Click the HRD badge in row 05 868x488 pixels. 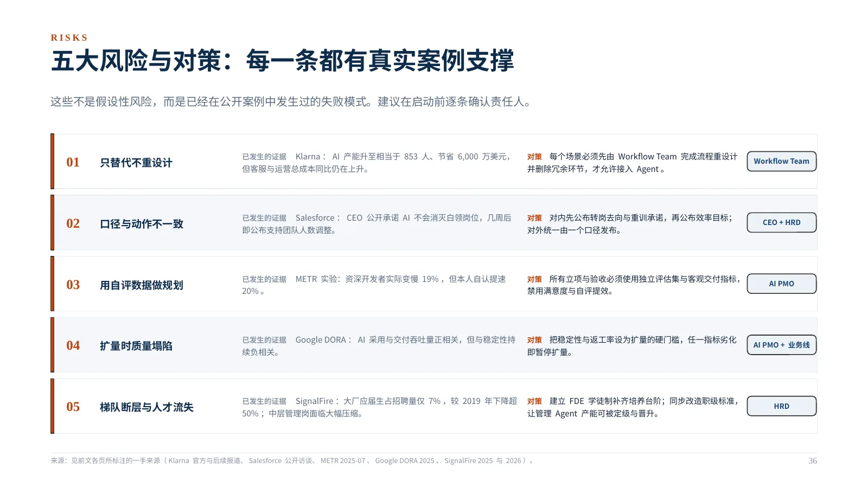781,406
